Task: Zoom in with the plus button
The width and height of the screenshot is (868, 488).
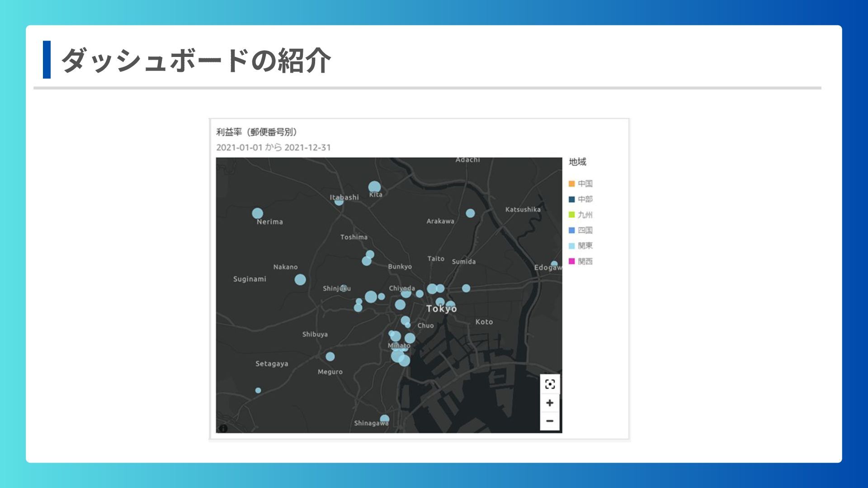Action: [550, 403]
